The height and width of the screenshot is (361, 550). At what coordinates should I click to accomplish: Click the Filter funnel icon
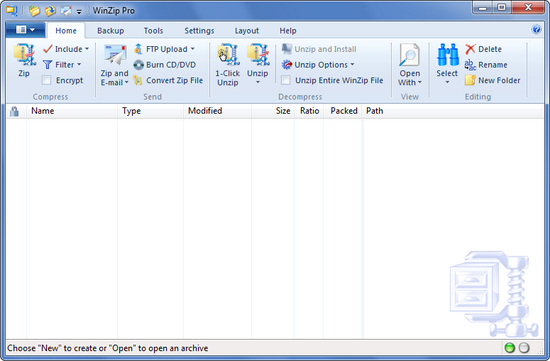click(47, 65)
